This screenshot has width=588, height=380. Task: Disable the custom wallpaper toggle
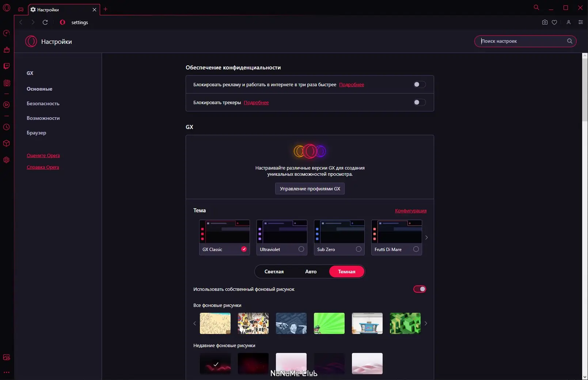coord(420,289)
